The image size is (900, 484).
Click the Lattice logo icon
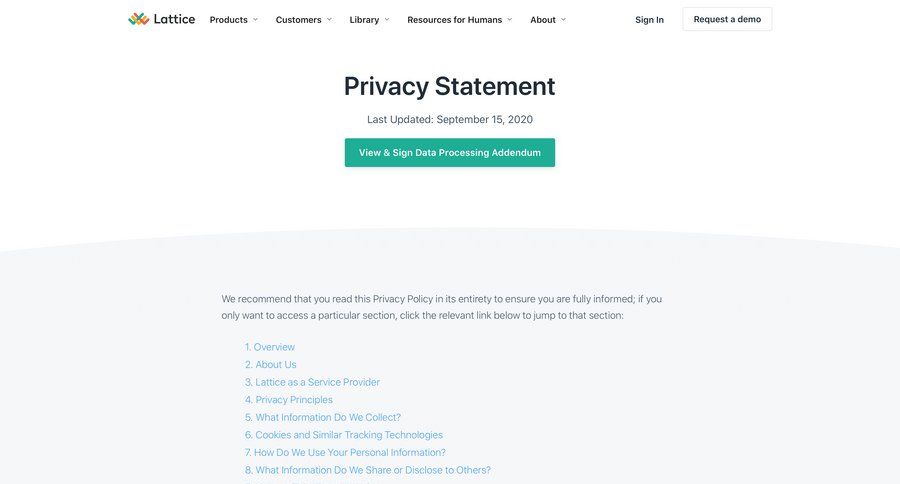(x=138, y=19)
